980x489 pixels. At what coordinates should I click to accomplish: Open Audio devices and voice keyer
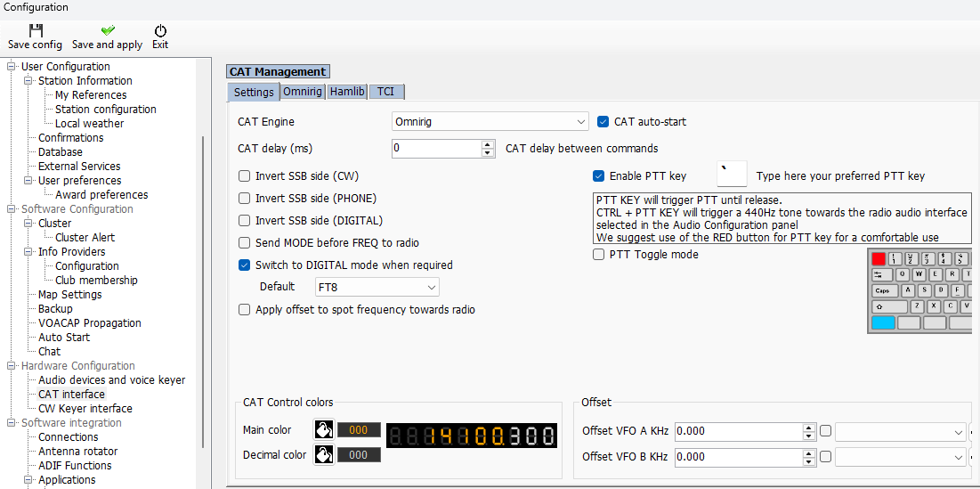click(111, 380)
